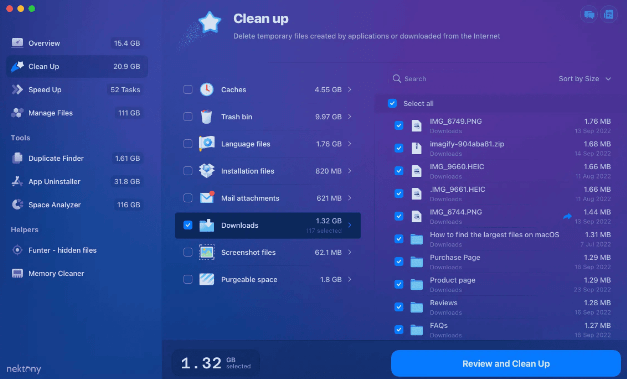Click the Installation files box icon
The width and height of the screenshot is (627, 379).
[x=207, y=171]
